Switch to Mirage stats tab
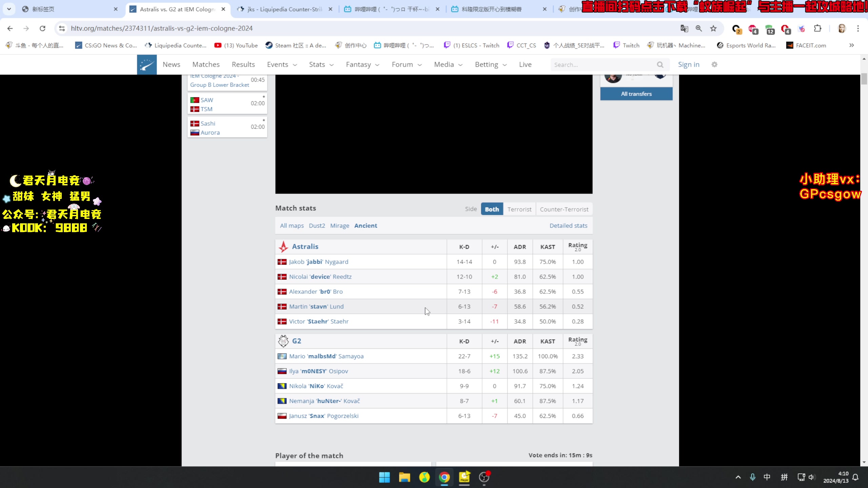 point(339,226)
